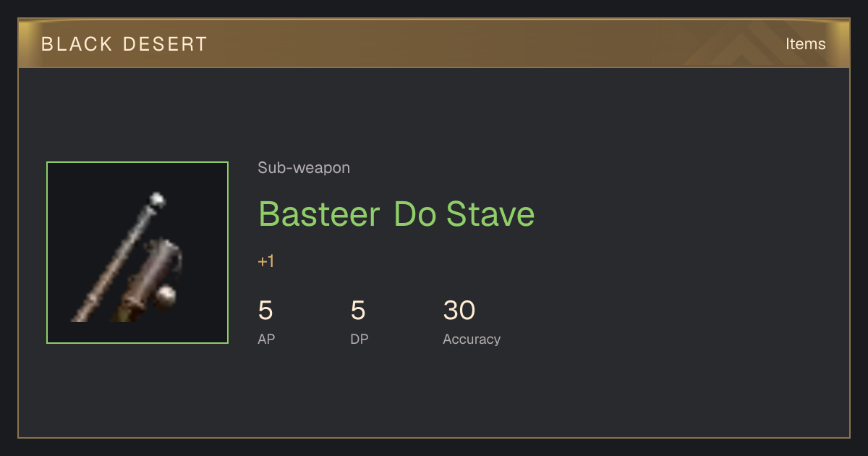
Task: Click the Accuracy value 30
Action: pyautogui.click(x=459, y=311)
